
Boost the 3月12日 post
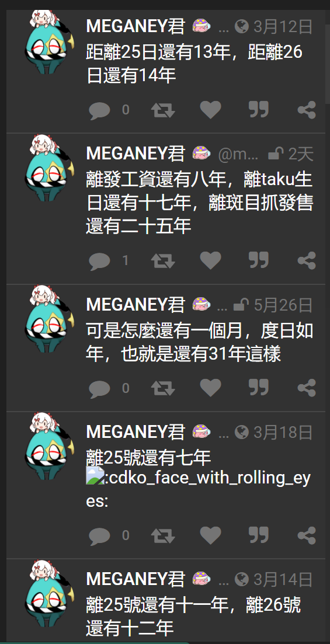click(163, 110)
